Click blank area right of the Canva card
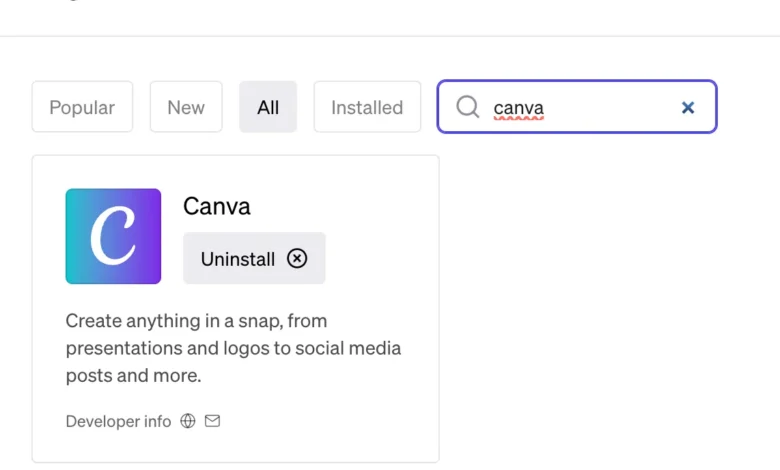This screenshot has height=470, width=780. point(600,300)
